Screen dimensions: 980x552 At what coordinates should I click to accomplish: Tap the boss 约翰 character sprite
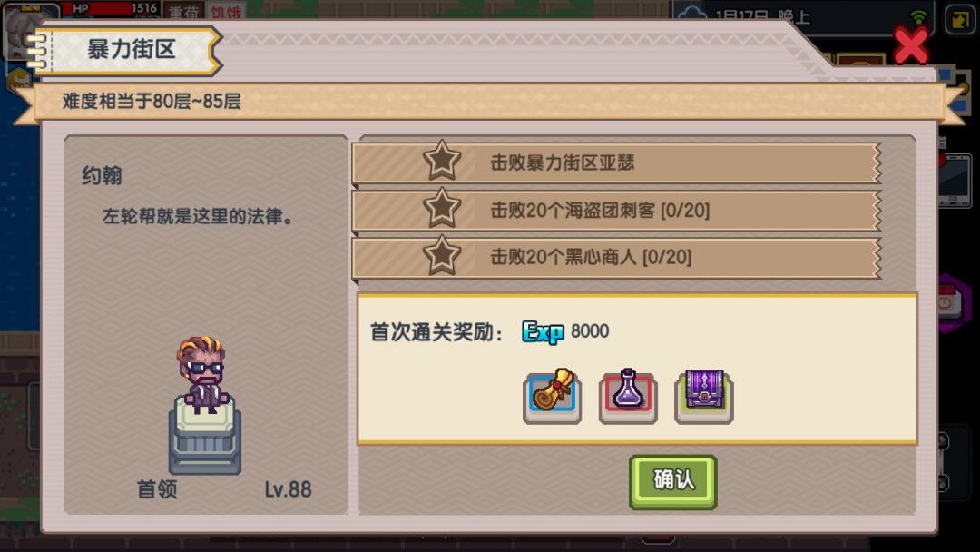(201, 375)
